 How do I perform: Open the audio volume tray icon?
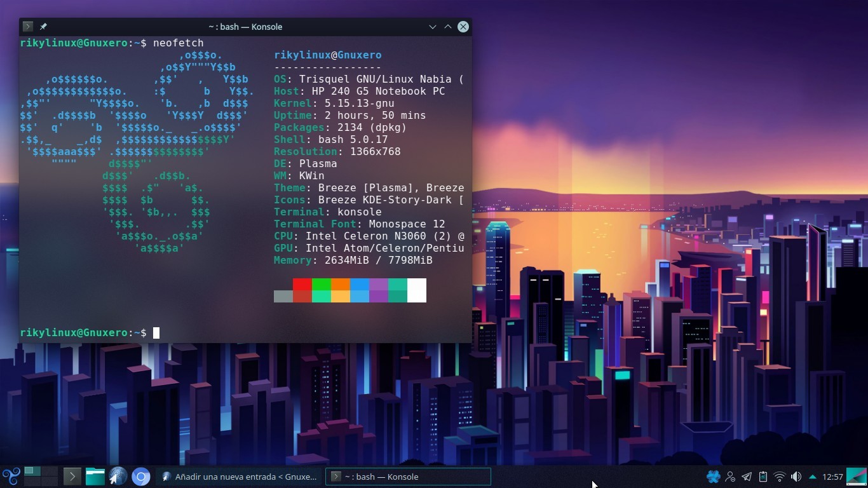(x=796, y=477)
